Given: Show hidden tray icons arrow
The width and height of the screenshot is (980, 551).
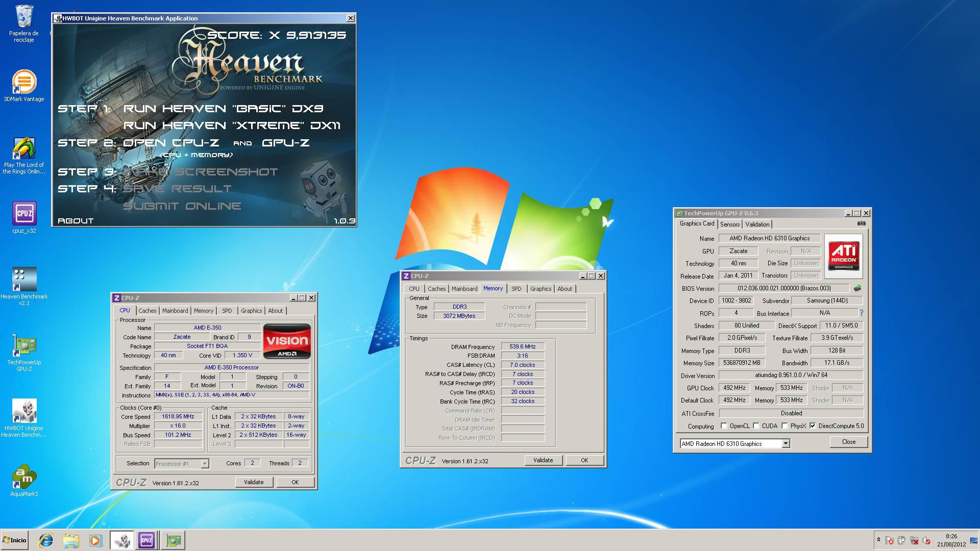Looking at the screenshot, I should click(878, 540).
